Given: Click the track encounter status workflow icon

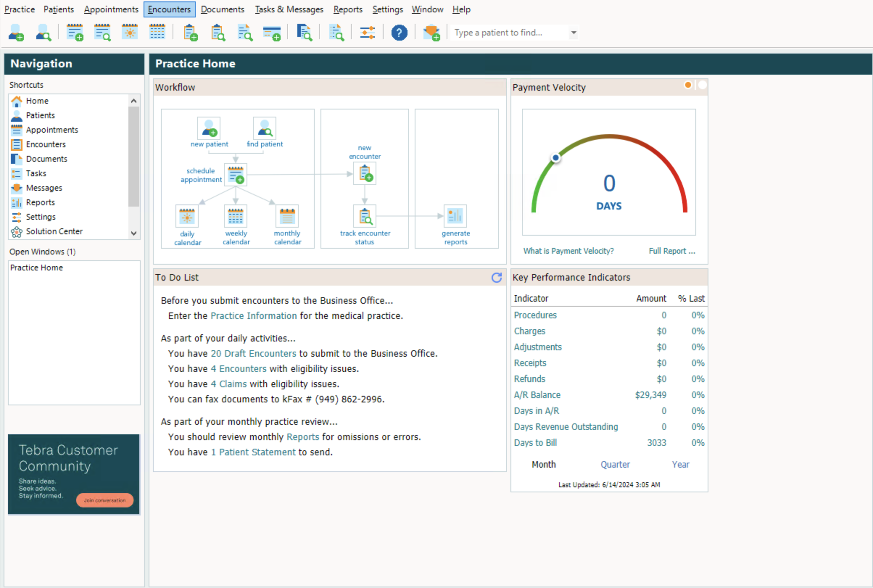Looking at the screenshot, I should pos(364,216).
